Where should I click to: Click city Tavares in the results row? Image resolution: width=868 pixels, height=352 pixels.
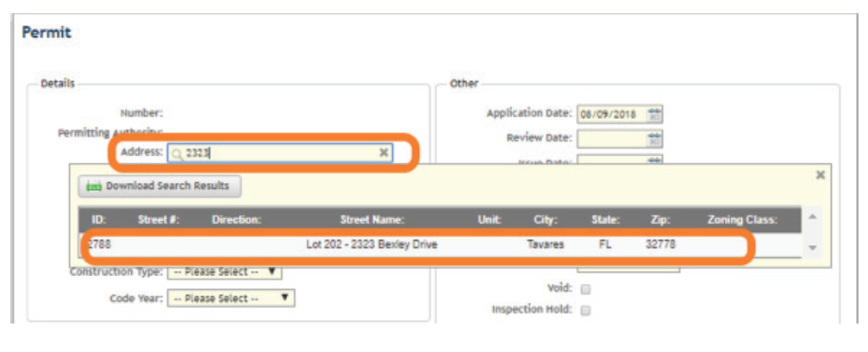coord(546,244)
